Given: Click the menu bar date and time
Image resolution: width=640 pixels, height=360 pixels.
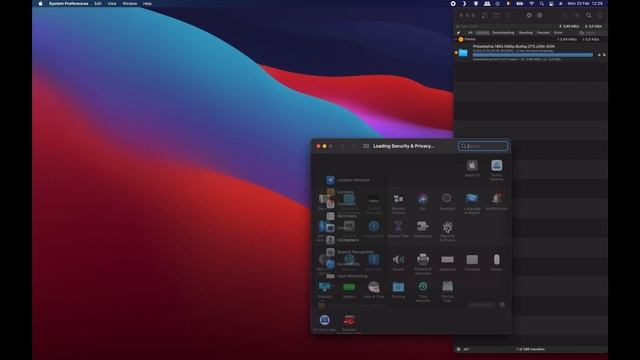Looking at the screenshot, I should (x=585, y=4).
